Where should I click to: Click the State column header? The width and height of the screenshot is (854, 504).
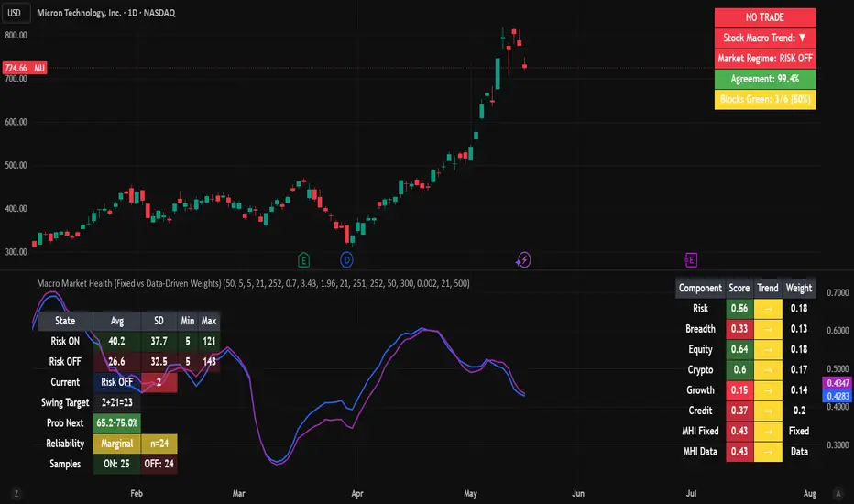(x=65, y=321)
